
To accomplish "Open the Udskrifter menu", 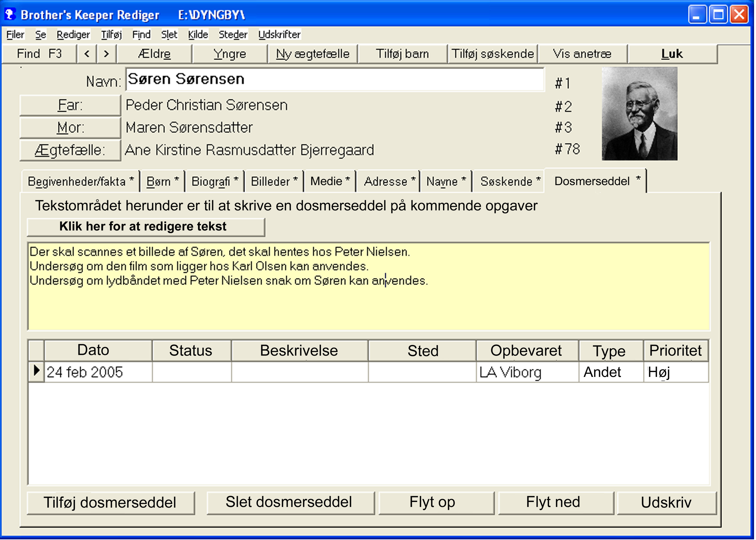I will pos(279,35).
